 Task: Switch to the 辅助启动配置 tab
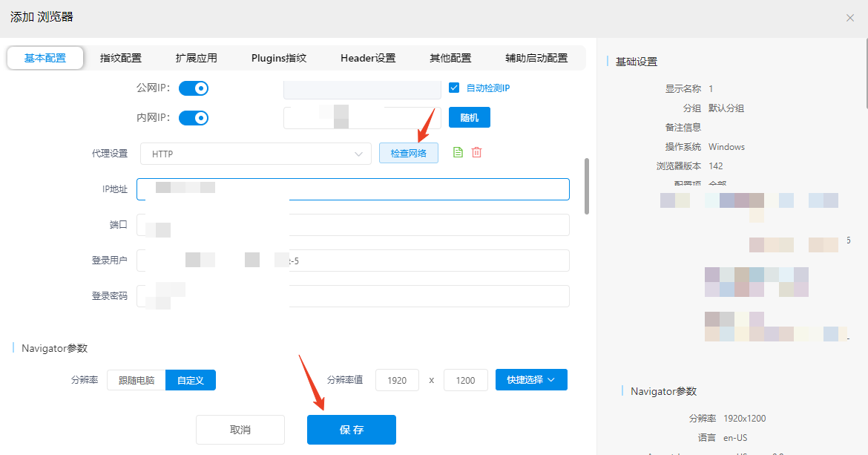(536, 58)
